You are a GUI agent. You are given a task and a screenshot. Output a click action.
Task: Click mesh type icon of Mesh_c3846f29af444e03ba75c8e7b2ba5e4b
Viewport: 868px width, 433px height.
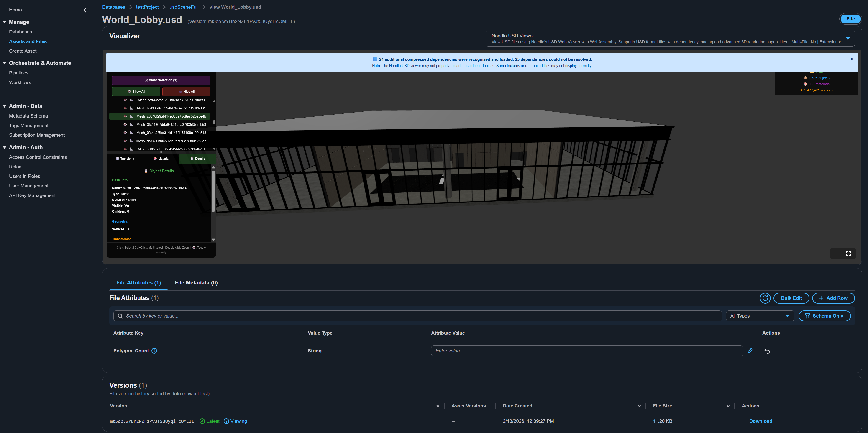tap(131, 116)
